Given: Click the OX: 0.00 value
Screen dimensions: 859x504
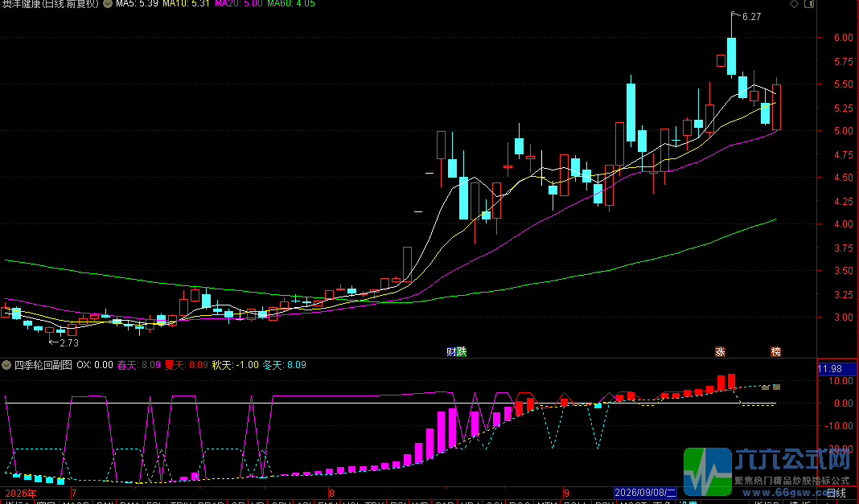Looking at the screenshot, I should click(95, 365).
